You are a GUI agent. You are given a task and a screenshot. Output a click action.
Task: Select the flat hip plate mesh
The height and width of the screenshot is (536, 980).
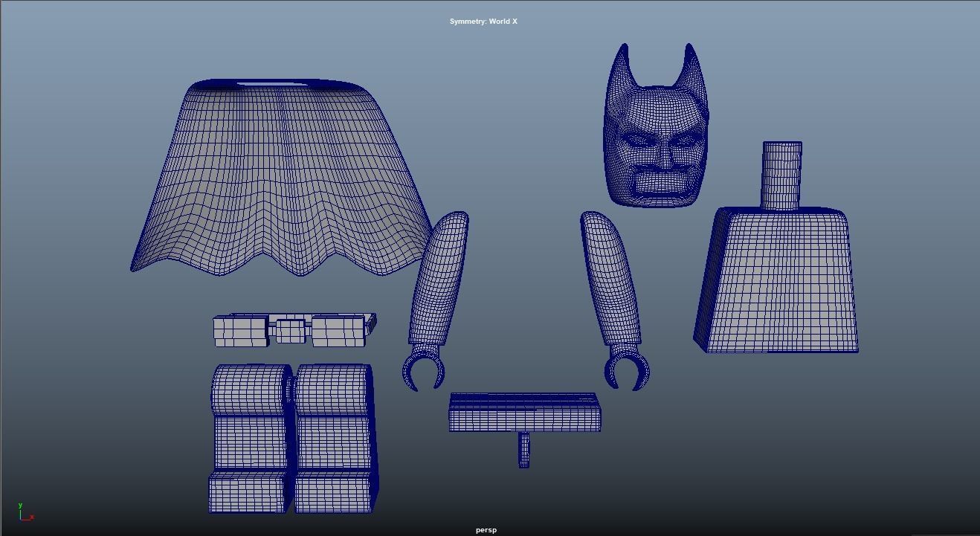coord(525,413)
